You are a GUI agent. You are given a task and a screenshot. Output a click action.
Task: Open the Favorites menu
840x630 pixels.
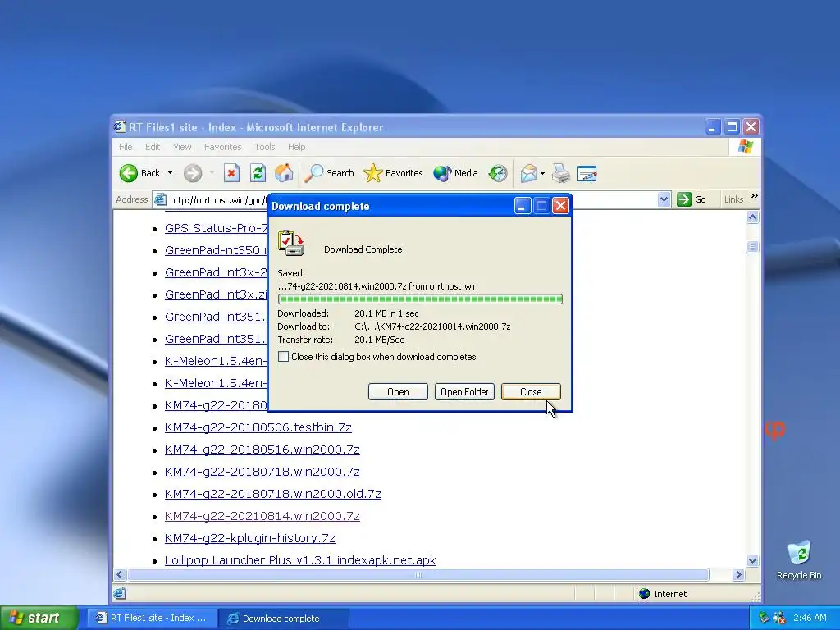click(223, 147)
